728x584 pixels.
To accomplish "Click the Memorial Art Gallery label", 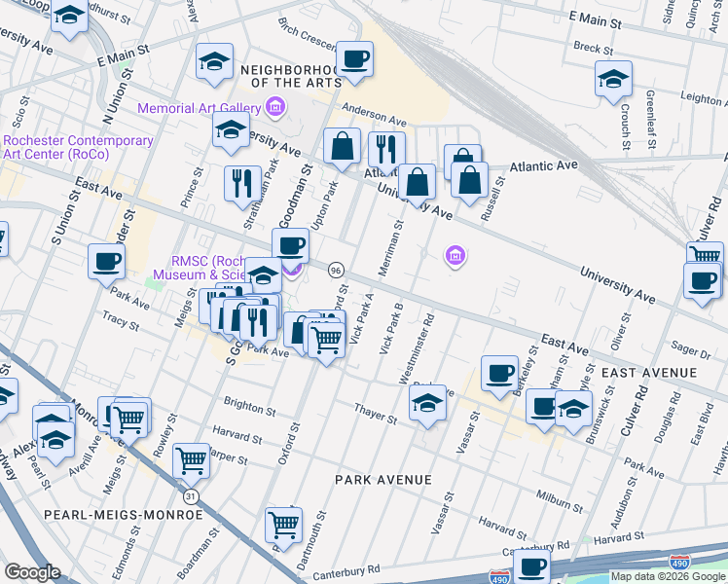I will coord(200,108).
